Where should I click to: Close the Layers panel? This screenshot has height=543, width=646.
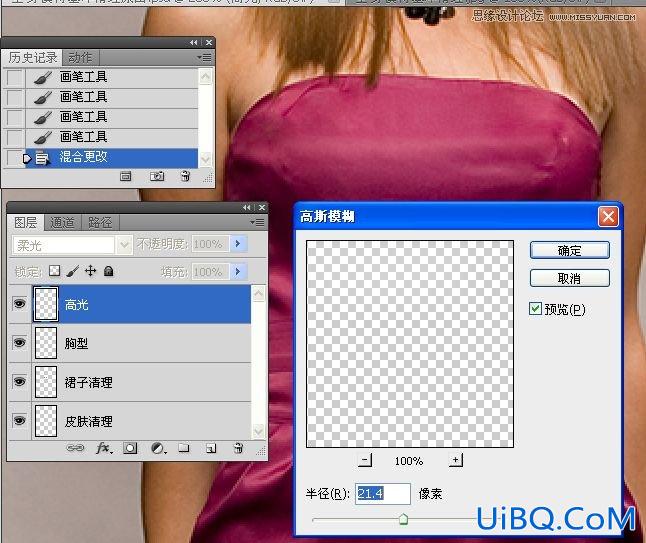(x=262, y=208)
